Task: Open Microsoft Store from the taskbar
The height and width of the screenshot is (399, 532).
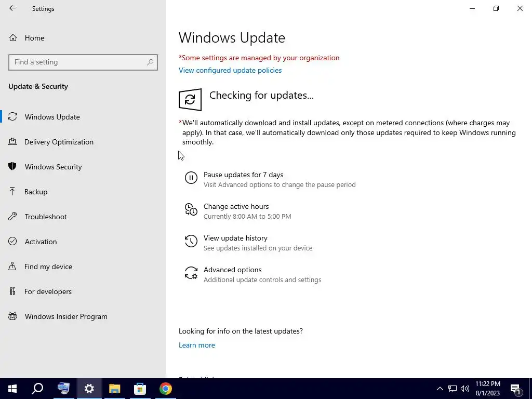Action: pyautogui.click(x=140, y=389)
